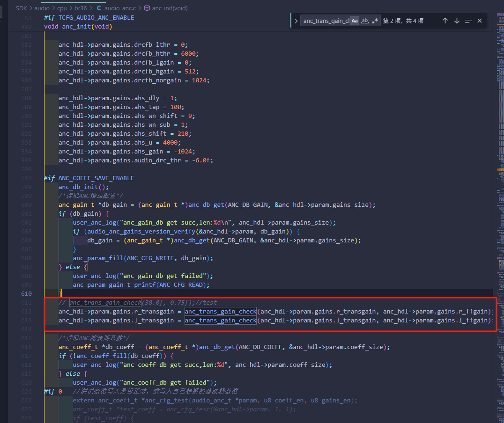The width and height of the screenshot is (504, 423).
Task: Click the value 6000 on line 583
Action: click(188, 54)
